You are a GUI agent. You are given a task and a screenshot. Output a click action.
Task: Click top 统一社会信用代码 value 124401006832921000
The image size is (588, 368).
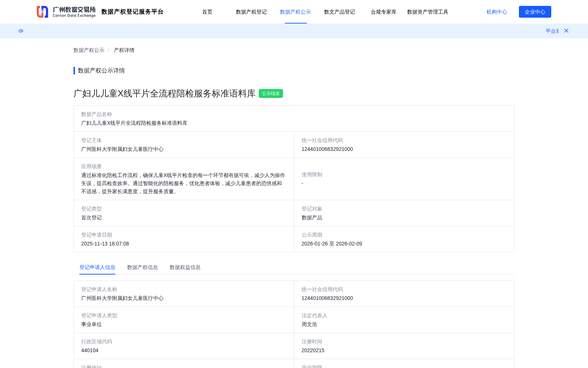click(x=327, y=149)
